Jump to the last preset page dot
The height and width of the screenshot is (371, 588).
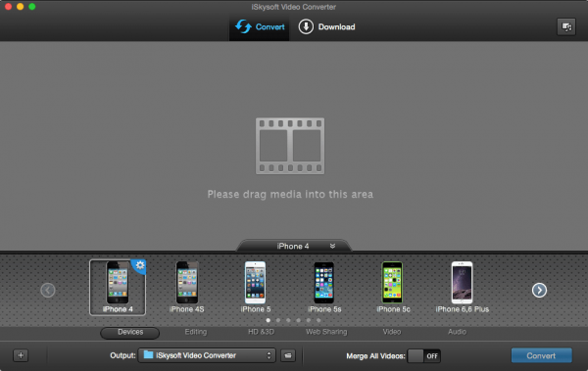click(318, 320)
